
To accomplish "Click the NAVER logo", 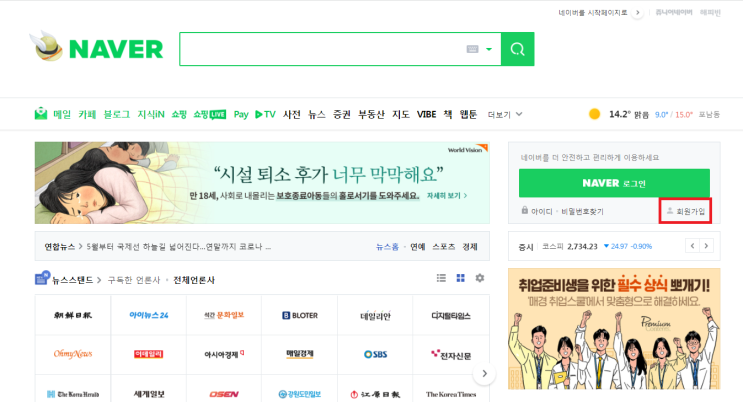I will click(x=116, y=49).
